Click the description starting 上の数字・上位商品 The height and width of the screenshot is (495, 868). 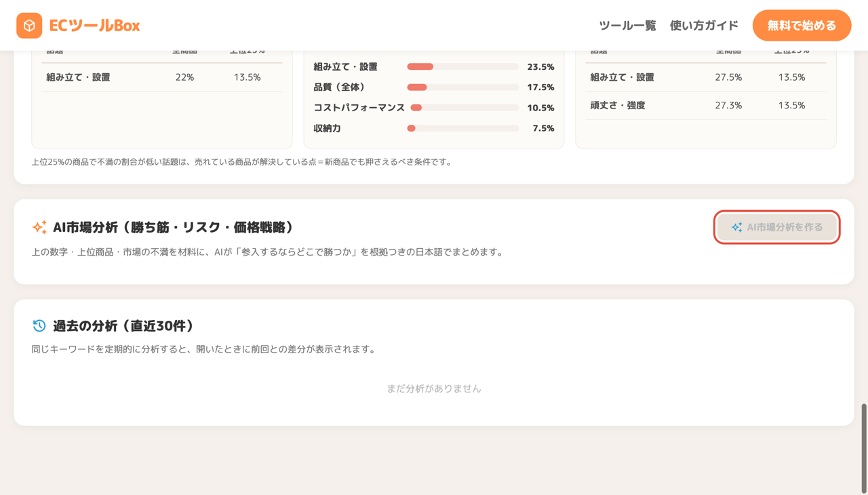coord(267,252)
